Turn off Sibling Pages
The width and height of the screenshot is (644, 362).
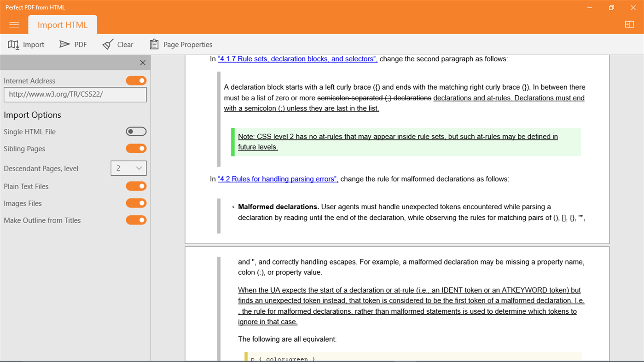(136, 148)
